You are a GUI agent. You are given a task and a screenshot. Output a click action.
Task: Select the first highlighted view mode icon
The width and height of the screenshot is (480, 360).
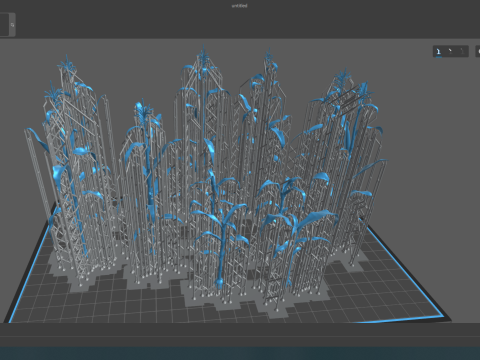click(x=439, y=51)
